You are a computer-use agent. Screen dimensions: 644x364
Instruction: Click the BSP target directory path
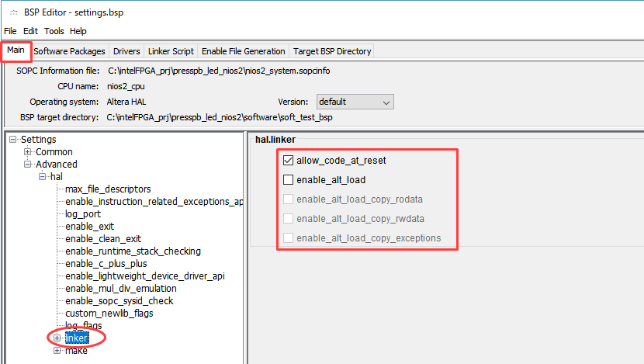pos(220,117)
